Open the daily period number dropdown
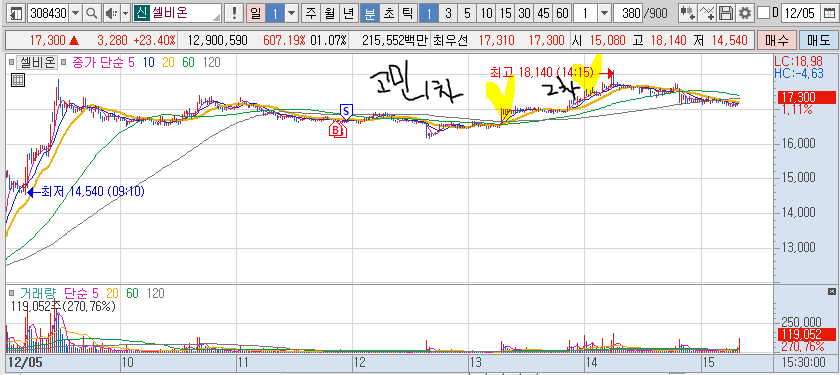 coord(292,13)
